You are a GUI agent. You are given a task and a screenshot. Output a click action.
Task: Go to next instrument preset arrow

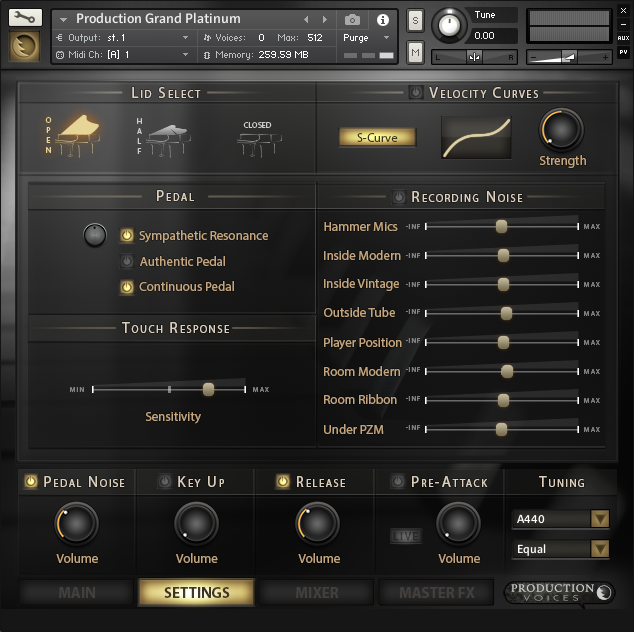[325, 19]
